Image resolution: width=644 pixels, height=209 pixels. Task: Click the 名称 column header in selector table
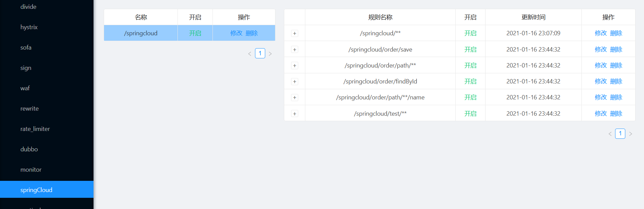pos(141,17)
